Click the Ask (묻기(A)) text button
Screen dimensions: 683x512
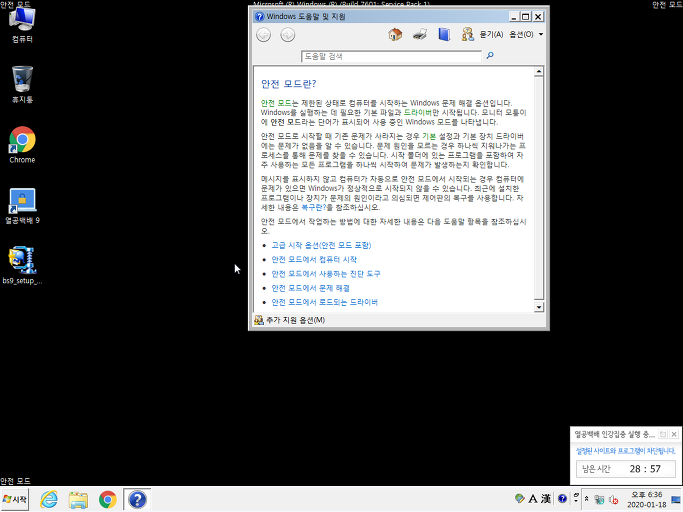[x=491, y=34]
